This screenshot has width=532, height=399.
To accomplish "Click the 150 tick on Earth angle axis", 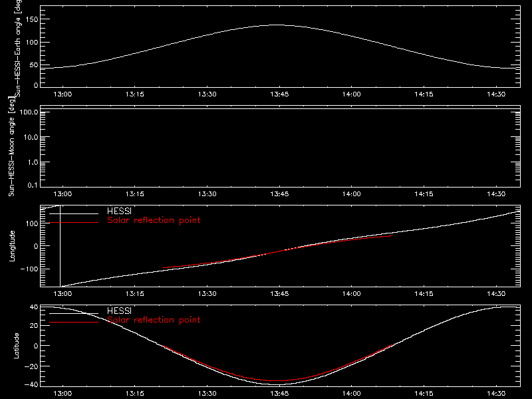I will (x=31, y=19).
